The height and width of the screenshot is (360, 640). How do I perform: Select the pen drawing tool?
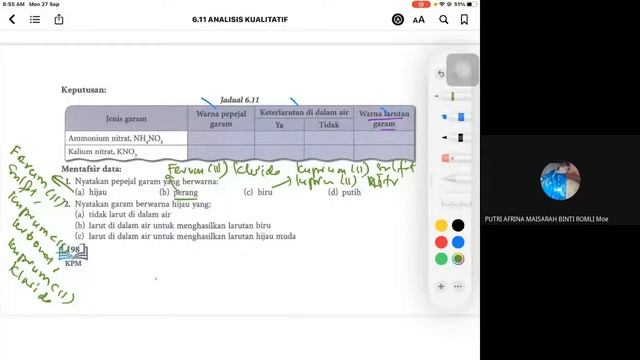point(452,96)
